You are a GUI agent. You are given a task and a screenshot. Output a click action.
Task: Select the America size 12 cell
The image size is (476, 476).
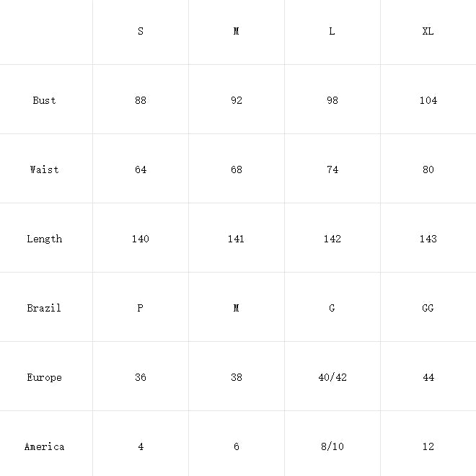point(428,446)
